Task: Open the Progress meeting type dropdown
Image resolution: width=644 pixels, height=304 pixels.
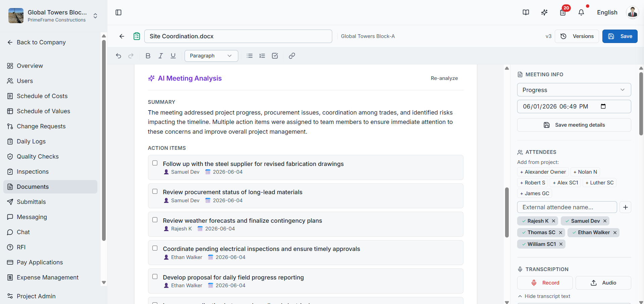Action: [x=574, y=90]
